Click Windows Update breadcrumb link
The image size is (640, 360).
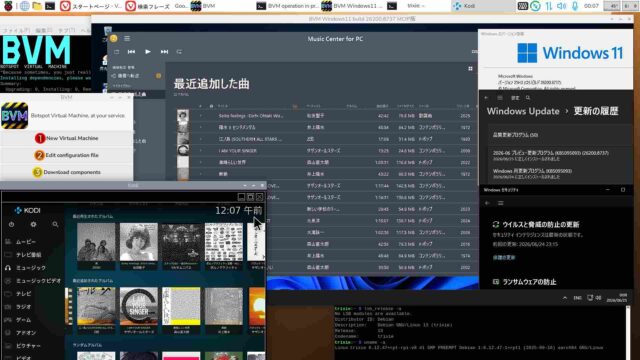pyautogui.click(x=523, y=111)
